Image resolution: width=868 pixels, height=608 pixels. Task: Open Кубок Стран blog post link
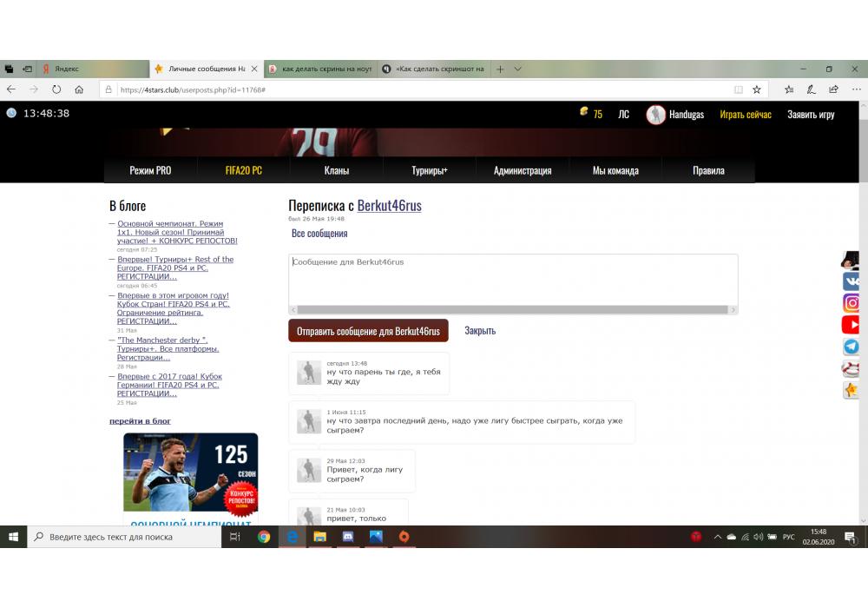(174, 308)
